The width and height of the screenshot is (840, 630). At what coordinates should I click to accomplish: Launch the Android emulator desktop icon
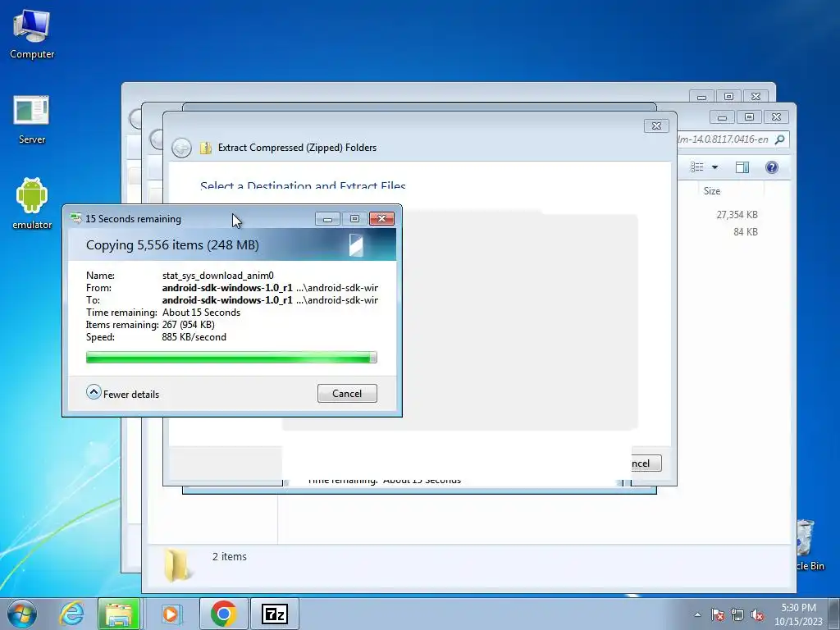32,203
